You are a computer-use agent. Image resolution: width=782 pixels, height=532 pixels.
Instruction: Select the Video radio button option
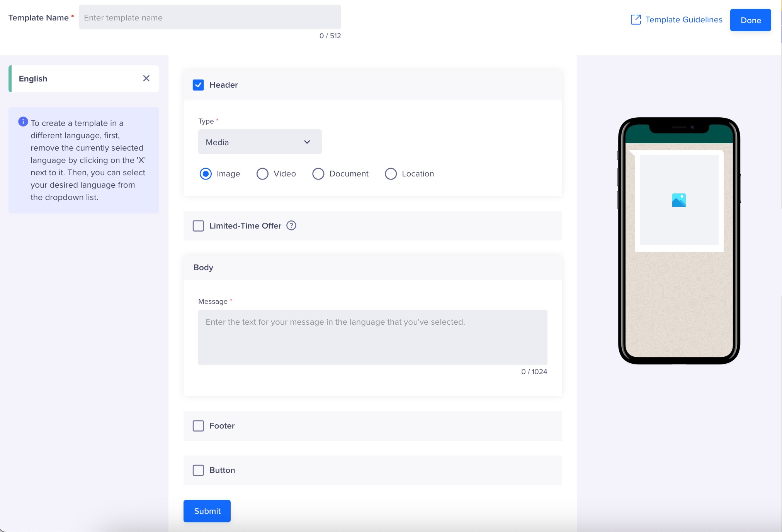click(262, 174)
